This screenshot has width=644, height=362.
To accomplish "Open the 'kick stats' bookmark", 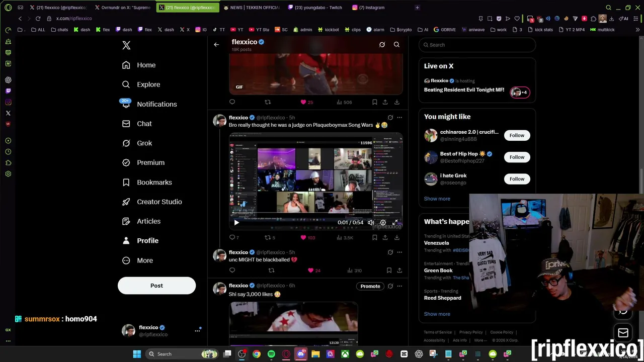I will click(540, 30).
